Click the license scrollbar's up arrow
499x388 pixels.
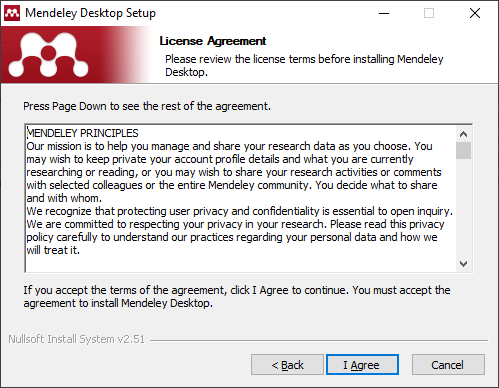point(463,134)
